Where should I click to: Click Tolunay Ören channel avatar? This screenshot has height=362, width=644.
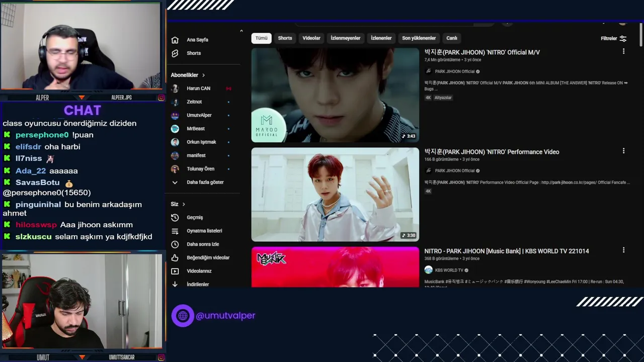point(175,169)
